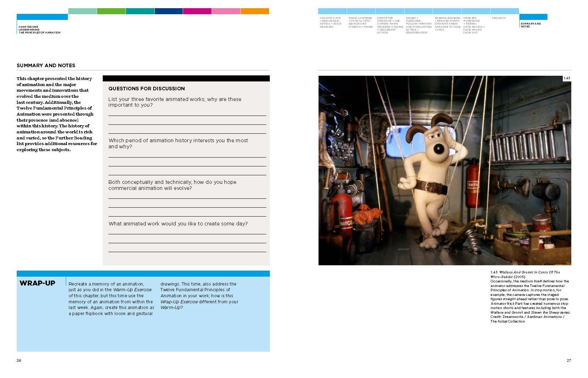Click 'Both conceptually and technically' question
The height and width of the screenshot is (378, 588).
click(x=172, y=185)
